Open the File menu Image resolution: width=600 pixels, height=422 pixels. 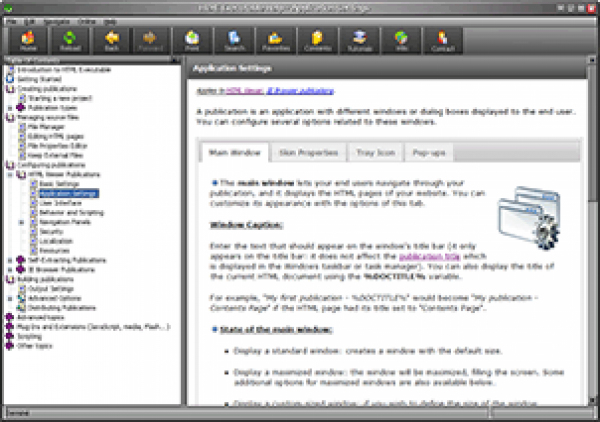[11, 21]
